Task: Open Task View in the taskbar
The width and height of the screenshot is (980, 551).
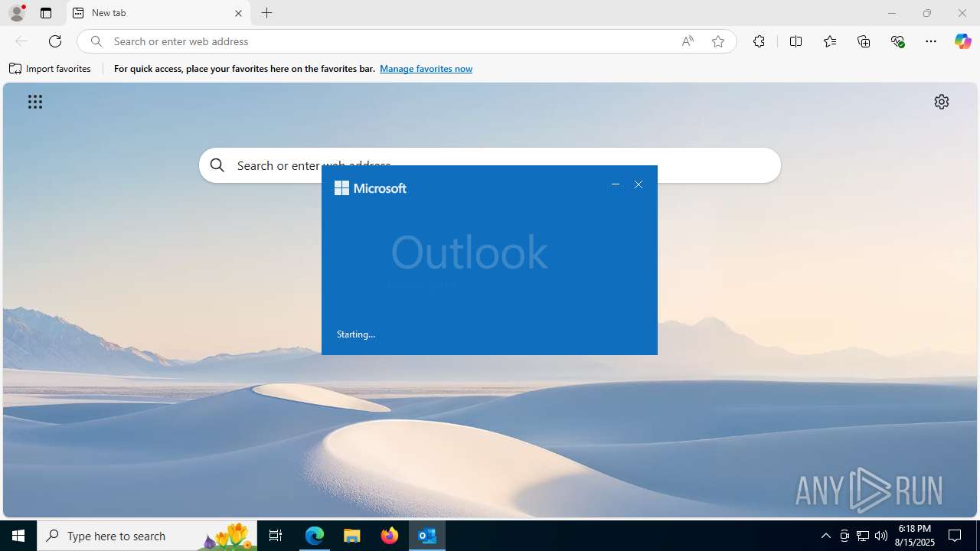Action: click(x=276, y=536)
